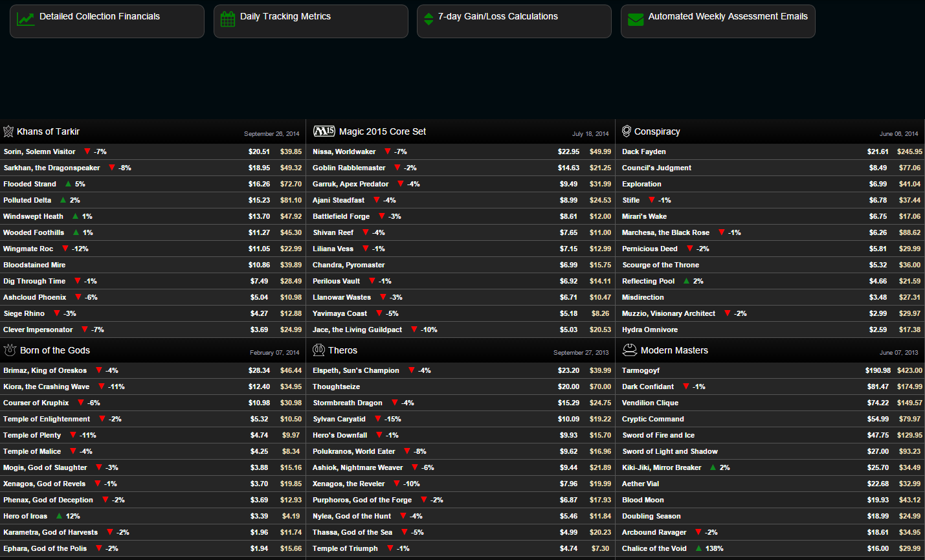The width and height of the screenshot is (925, 560).
Task: Open the Conspiracy set page
Action: 657,131
